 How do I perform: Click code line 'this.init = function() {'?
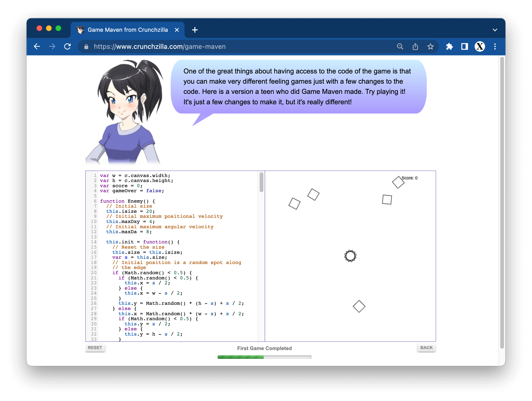pyautogui.click(x=143, y=242)
